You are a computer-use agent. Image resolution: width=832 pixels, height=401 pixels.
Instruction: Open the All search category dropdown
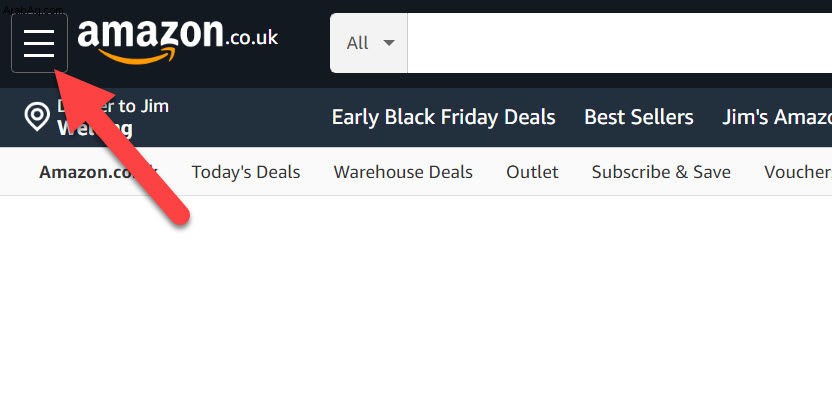click(369, 43)
